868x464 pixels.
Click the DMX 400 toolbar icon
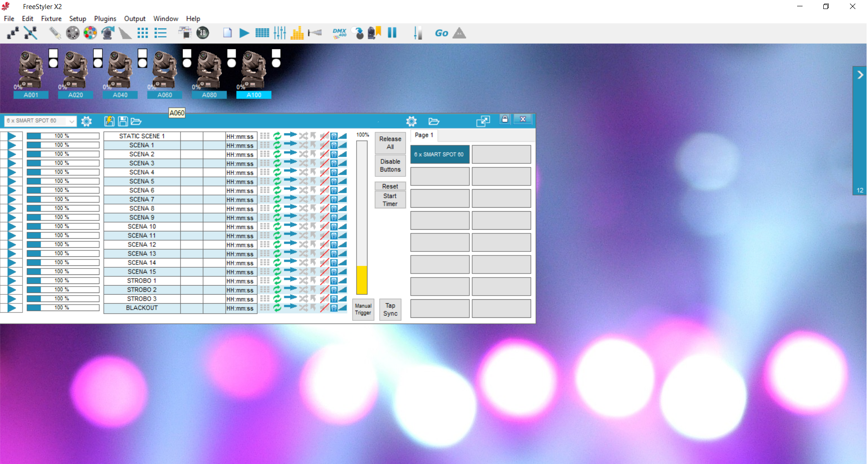(x=339, y=33)
